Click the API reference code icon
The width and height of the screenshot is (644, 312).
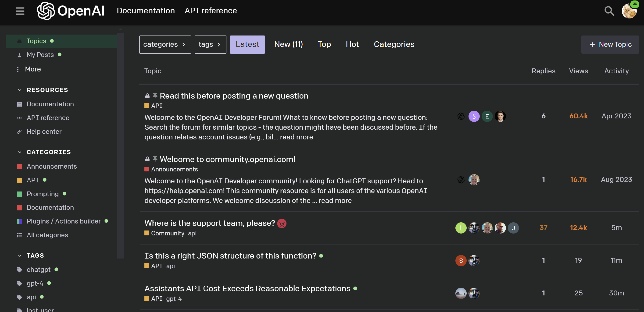19,118
